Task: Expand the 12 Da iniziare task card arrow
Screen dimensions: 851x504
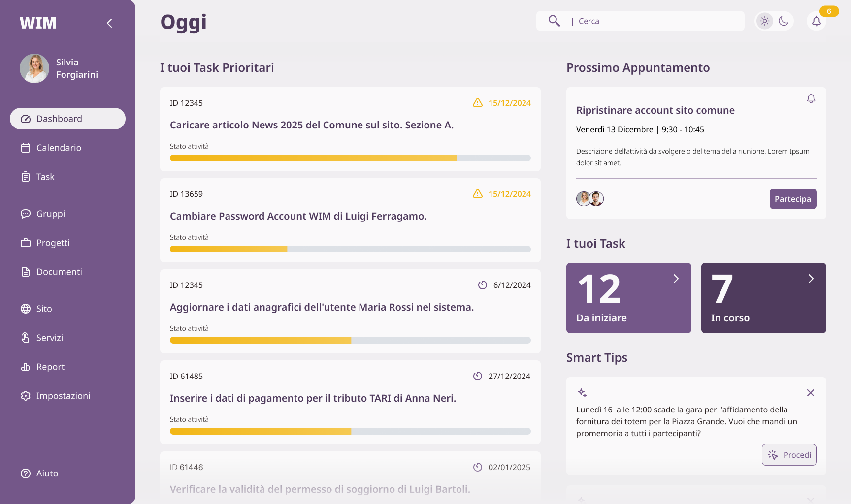Action: click(676, 279)
